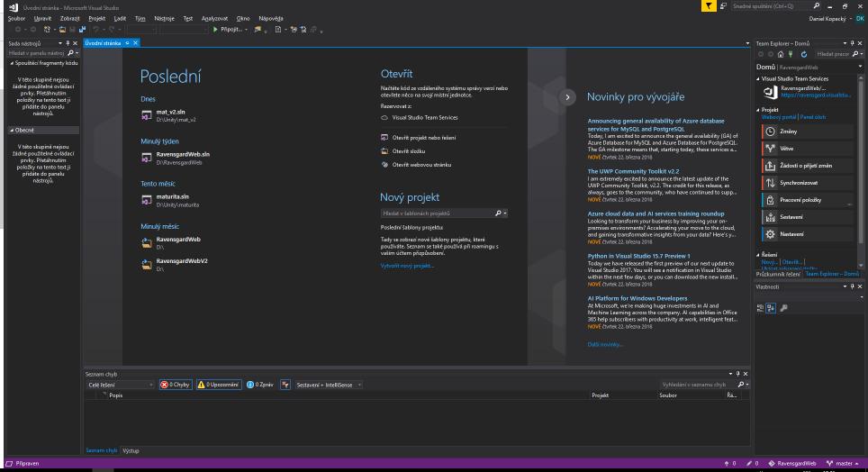The image size is (868, 472).
Task: Toggle pin on Úvodní stránka tab
Action: (x=127, y=42)
